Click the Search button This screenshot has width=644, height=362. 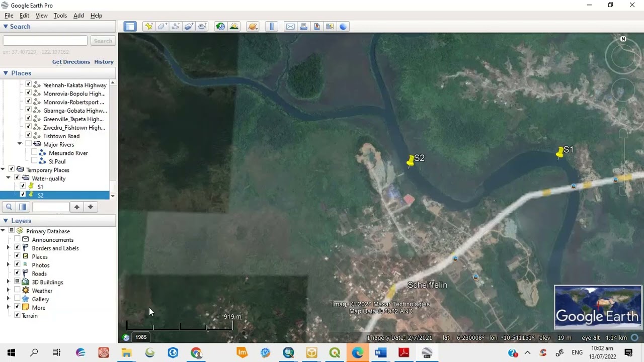(103, 41)
